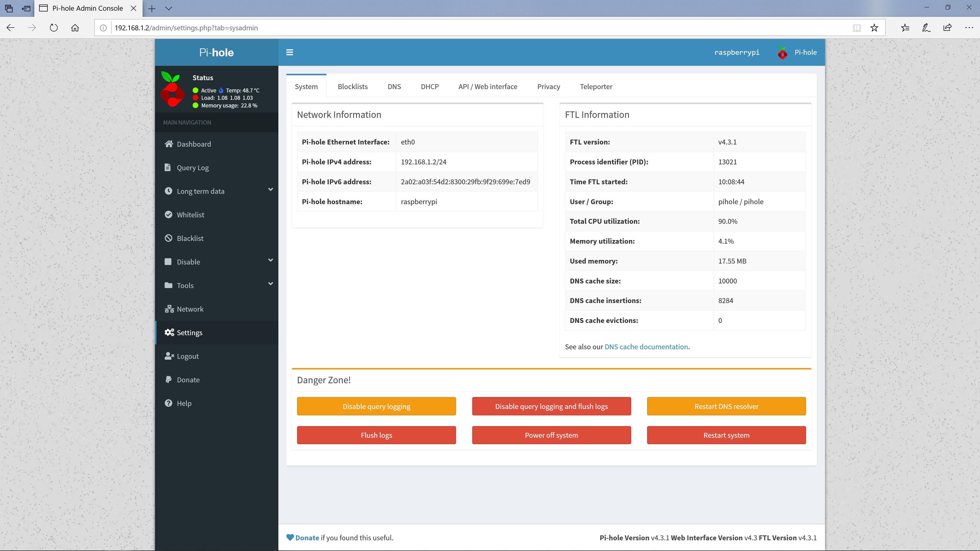980x551 pixels.
Task: Open the reading view icon
Action: pos(857,28)
